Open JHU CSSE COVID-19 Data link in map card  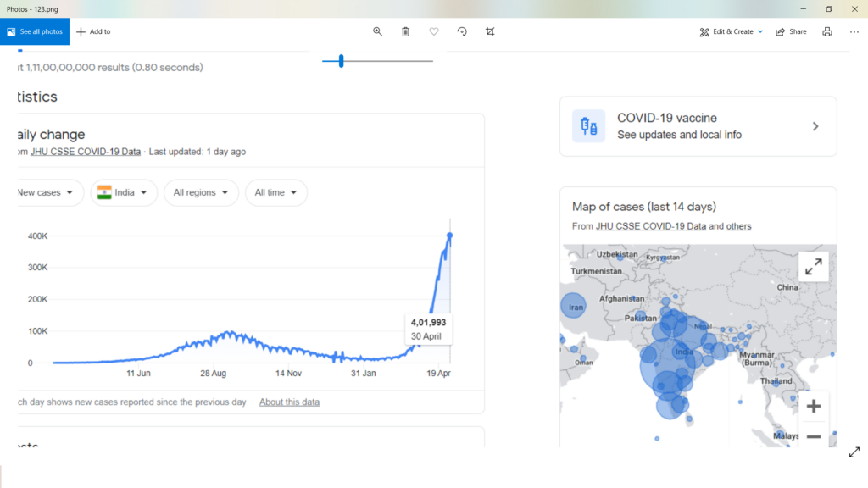pos(651,226)
